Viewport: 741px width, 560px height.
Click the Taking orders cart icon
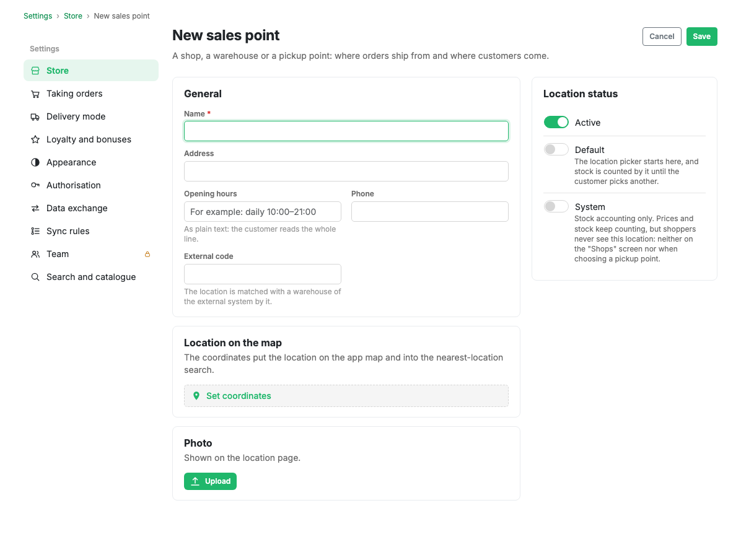[x=35, y=94]
